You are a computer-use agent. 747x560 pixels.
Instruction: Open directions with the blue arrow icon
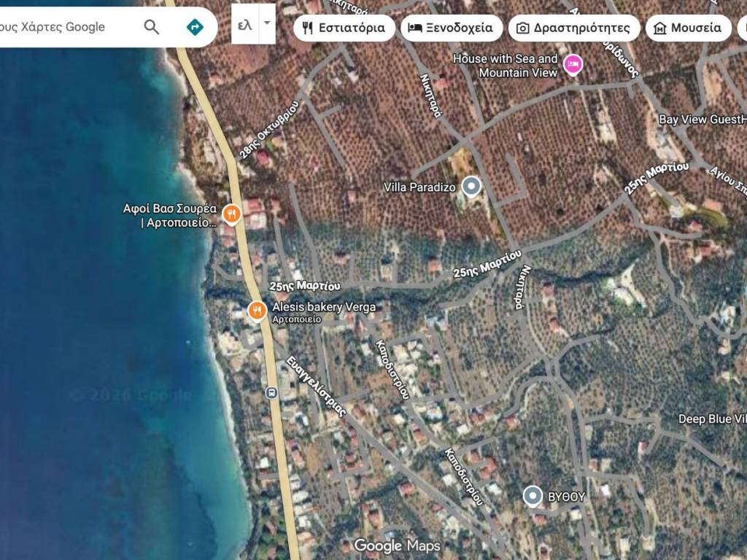click(195, 28)
